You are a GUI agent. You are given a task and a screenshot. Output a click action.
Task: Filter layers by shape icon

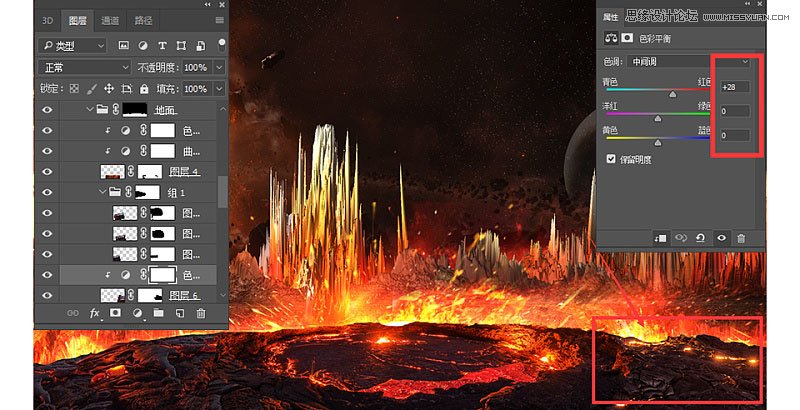pyautogui.click(x=181, y=46)
